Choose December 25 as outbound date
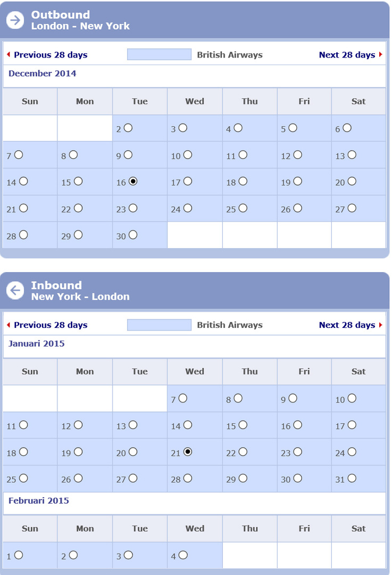This screenshot has height=575, width=392. click(x=243, y=208)
